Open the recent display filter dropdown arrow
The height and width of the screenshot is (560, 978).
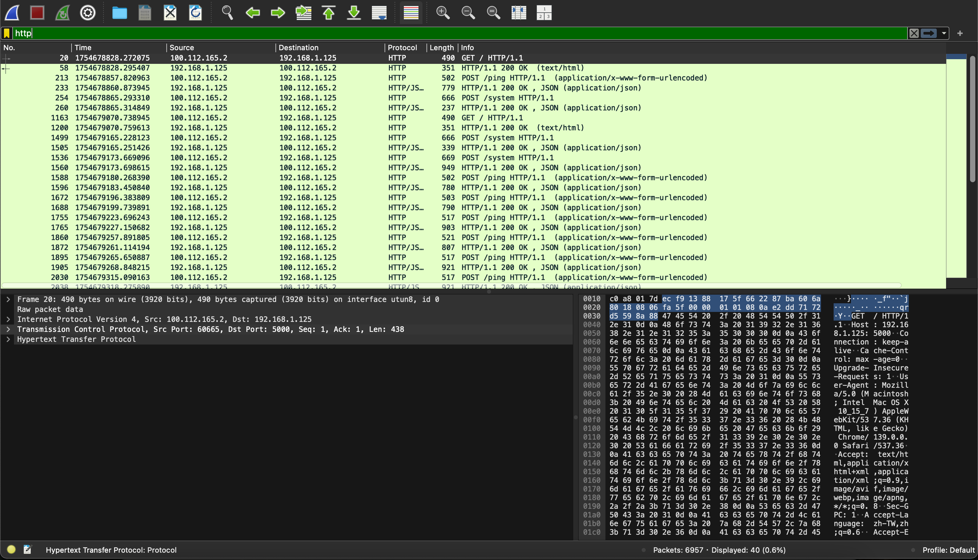point(944,34)
